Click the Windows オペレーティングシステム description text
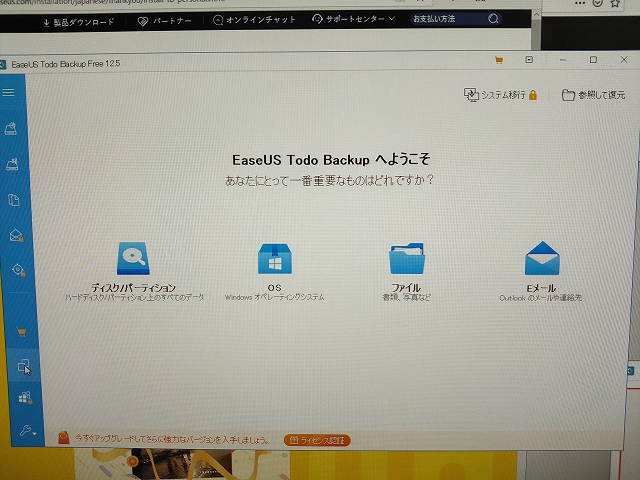 coord(274,298)
